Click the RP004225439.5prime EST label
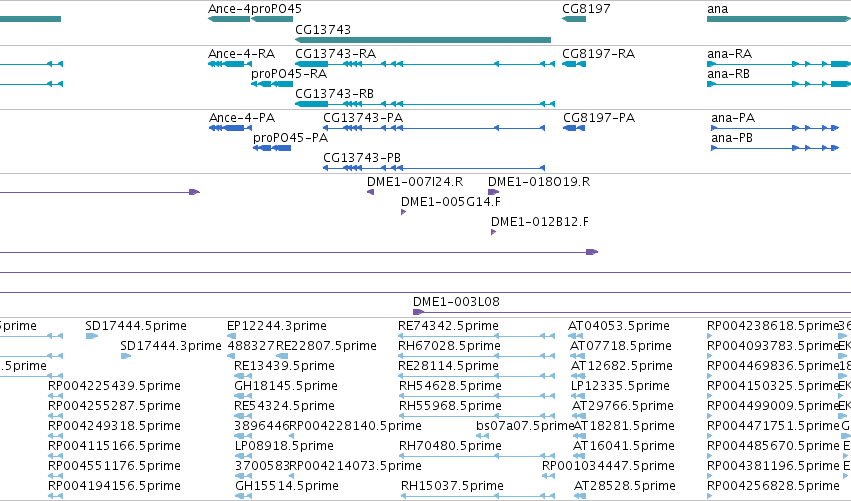This screenshot has height=501, width=851. 115,386
